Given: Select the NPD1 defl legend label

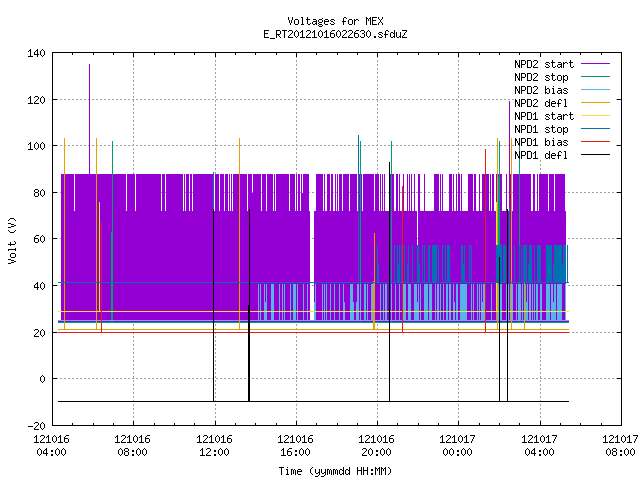Looking at the screenshot, I should tap(541, 156).
